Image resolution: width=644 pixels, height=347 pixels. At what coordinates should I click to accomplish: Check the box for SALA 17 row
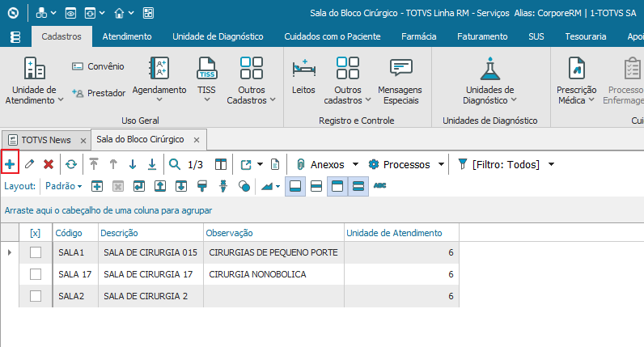(36, 274)
